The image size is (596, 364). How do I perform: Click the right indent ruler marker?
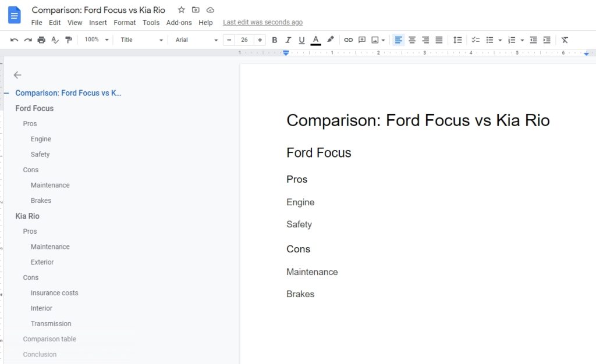[586, 53]
